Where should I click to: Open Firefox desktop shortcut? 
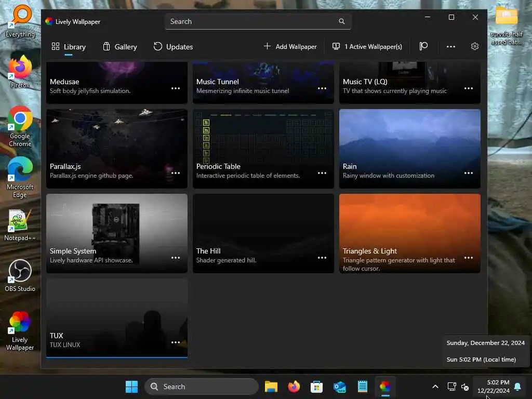(x=20, y=72)
